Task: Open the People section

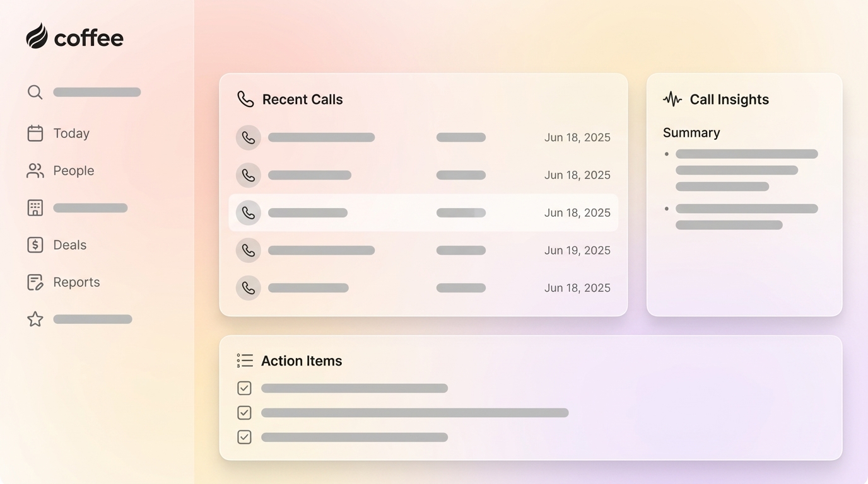Action: (73, 170)
